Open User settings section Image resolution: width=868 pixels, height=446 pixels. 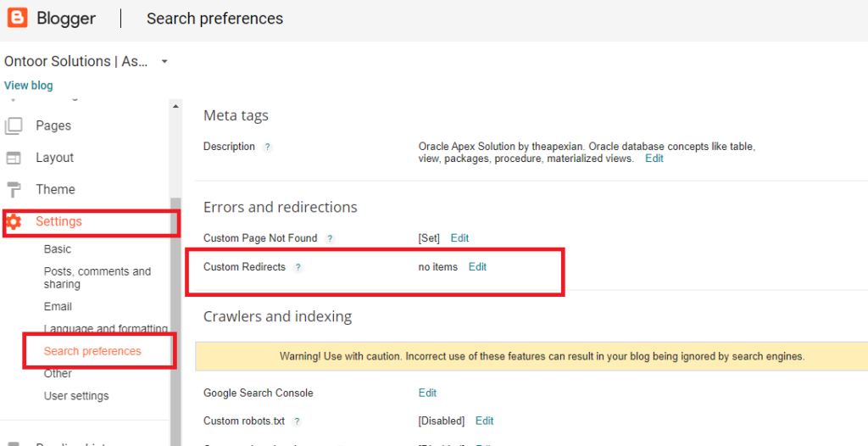pyautogui.click(x=76, y=396)
